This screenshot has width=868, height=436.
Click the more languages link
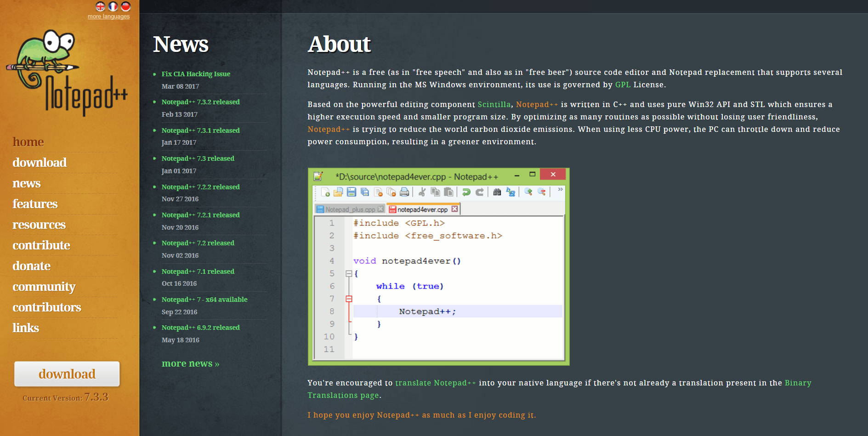(x=109, y=17)
